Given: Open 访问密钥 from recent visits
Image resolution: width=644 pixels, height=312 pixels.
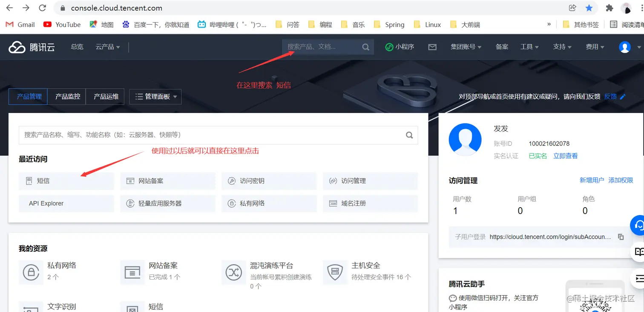Looking at the screenshot, I should pyautogui.click(x=269, y=181).
